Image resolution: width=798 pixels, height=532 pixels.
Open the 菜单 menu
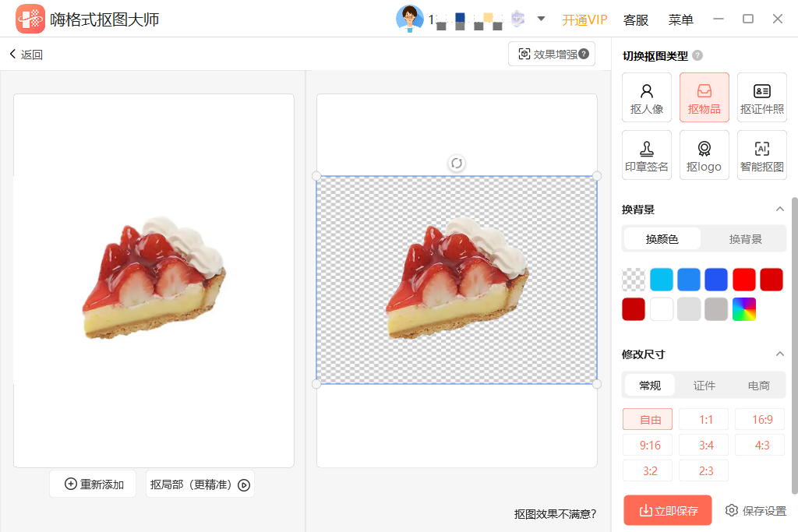coord(680,19)
